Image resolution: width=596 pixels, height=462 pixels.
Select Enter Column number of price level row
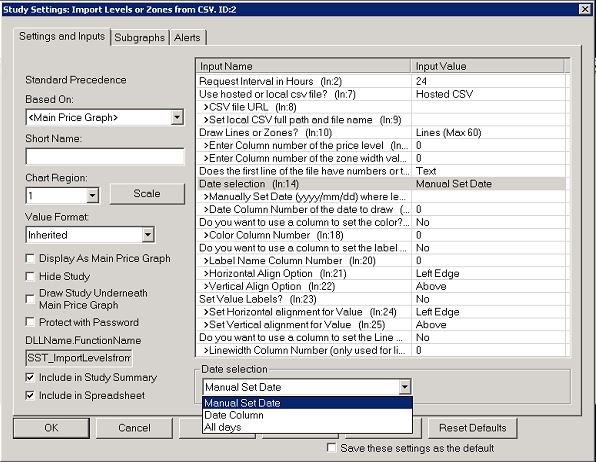point(381,145)
